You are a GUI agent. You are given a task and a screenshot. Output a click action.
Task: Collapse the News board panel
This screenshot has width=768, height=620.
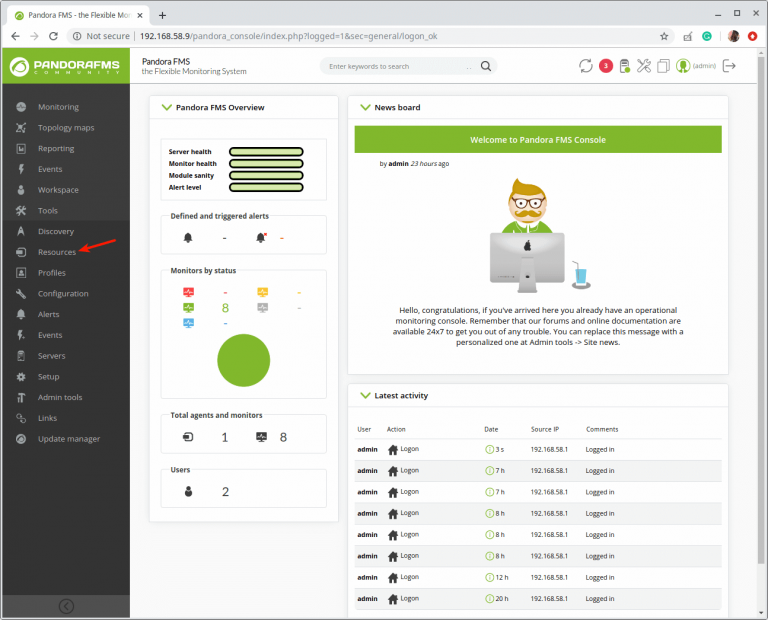point(364,108)
